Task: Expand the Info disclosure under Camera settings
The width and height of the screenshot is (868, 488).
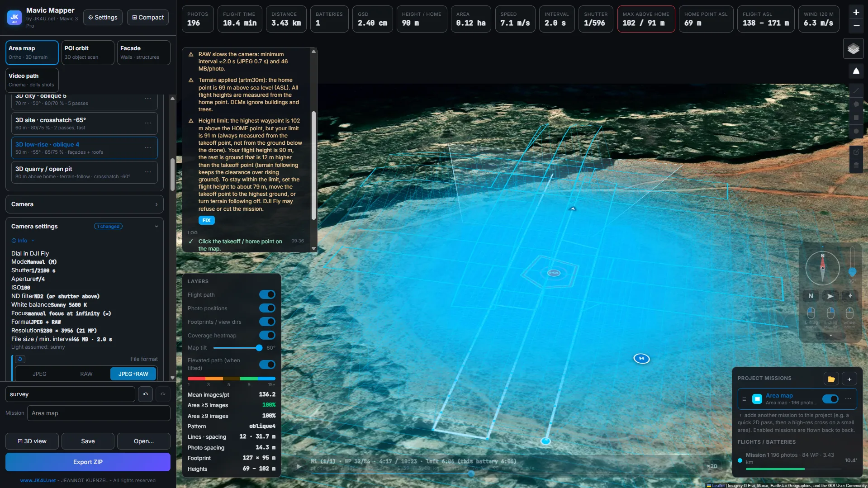Action: click(22, 241)
